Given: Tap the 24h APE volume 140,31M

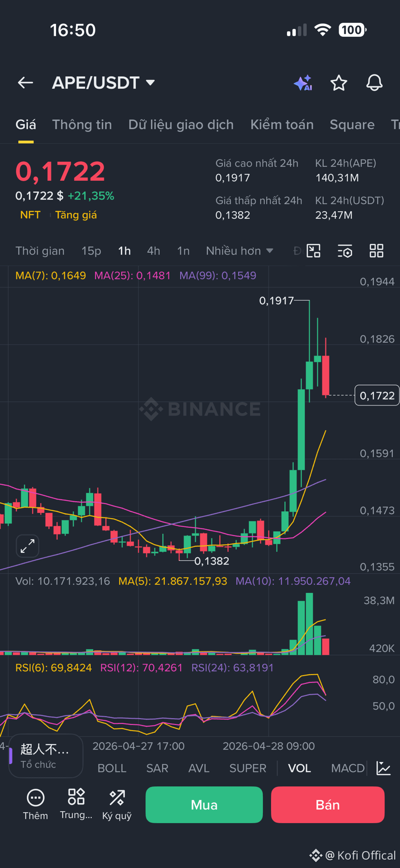Looking at the screenshot, I should click(337, 178).
